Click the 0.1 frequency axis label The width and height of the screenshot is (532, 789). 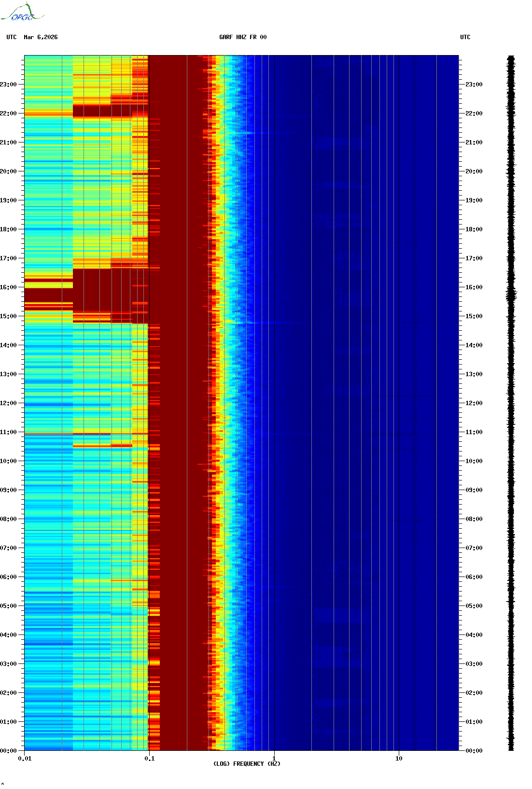pyautogui.click(x=149, y=759)
